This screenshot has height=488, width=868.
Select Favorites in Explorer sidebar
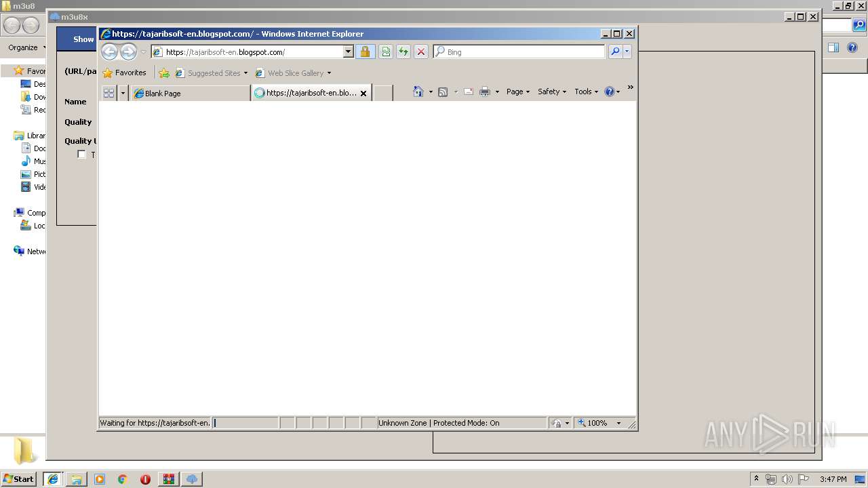[x=31, y=71]
